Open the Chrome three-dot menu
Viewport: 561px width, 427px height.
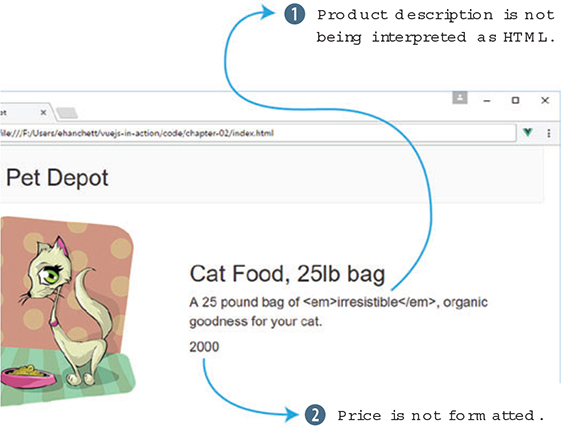pos(548,133)
